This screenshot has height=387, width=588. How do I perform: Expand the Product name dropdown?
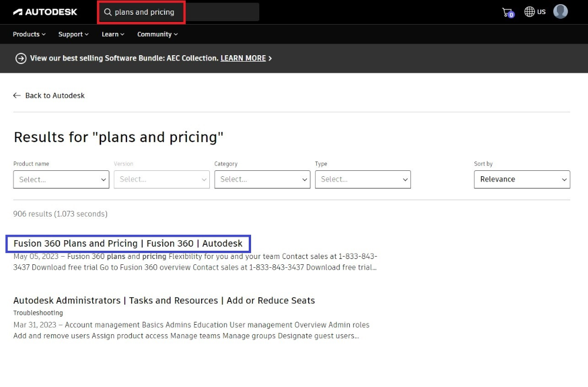61,180
